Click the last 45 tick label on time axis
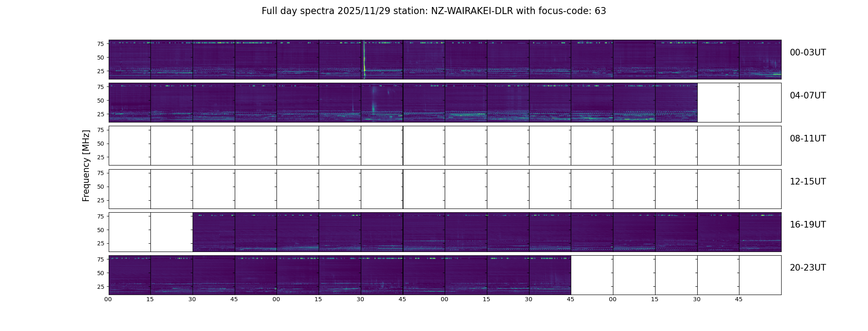The image size is (868, 331). tap(739, 299)
